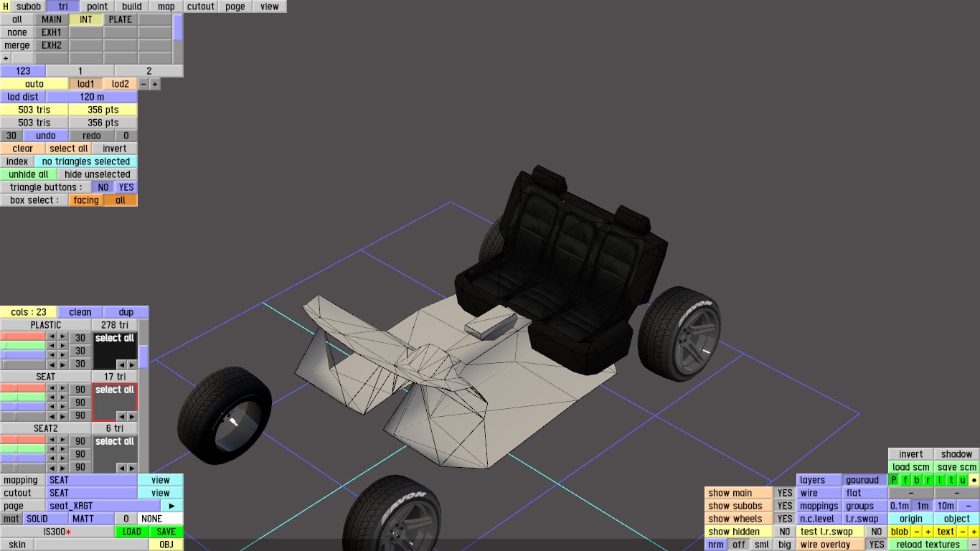This screenshot has height=551, width=980.
Task: Decrease blob size with its minus button
Action: coord(917,532)
